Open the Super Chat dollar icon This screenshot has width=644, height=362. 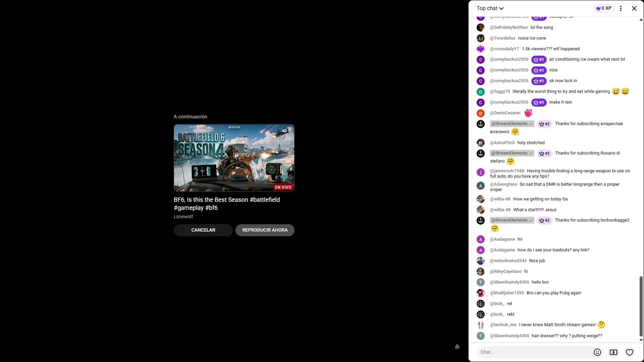coord(613,352)
